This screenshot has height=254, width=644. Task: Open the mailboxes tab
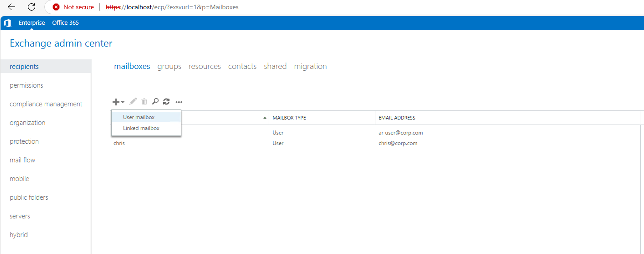(x=132, y=66)
